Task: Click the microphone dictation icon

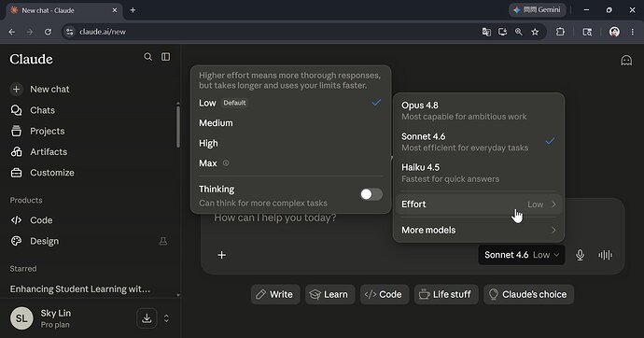Action: click(x=580, y=255)
